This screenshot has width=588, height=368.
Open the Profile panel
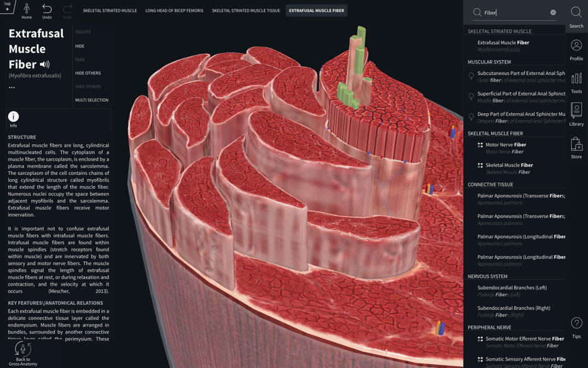[576, 49]
